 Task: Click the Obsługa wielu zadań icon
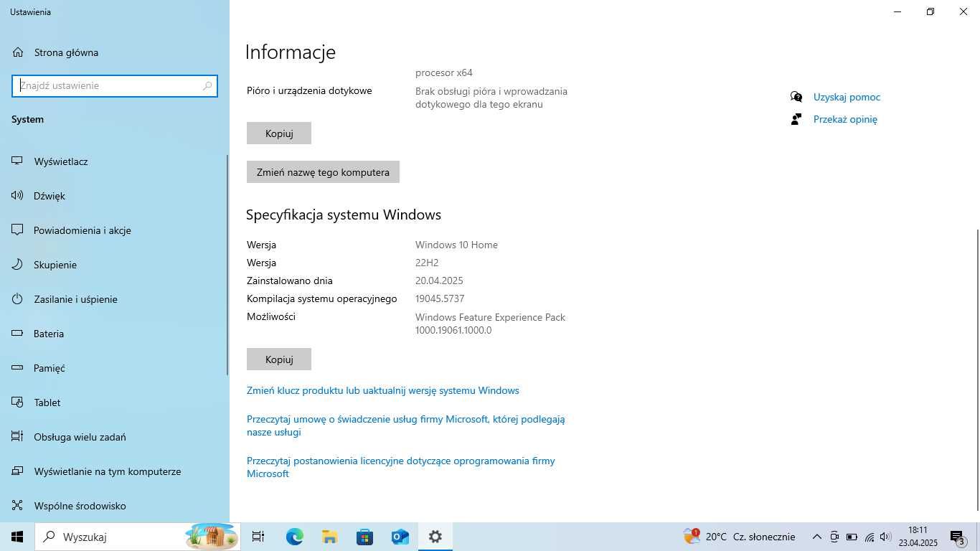point(18,437)
